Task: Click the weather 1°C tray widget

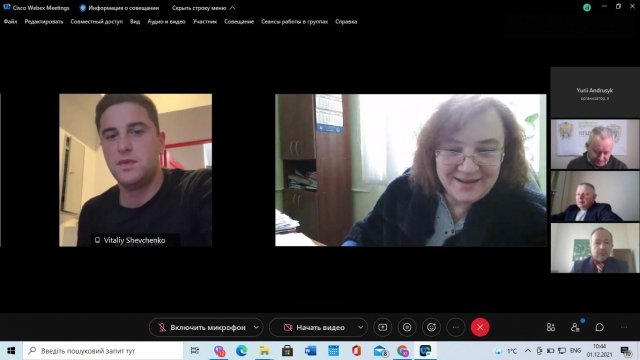Action: click(x=506, y=351)
